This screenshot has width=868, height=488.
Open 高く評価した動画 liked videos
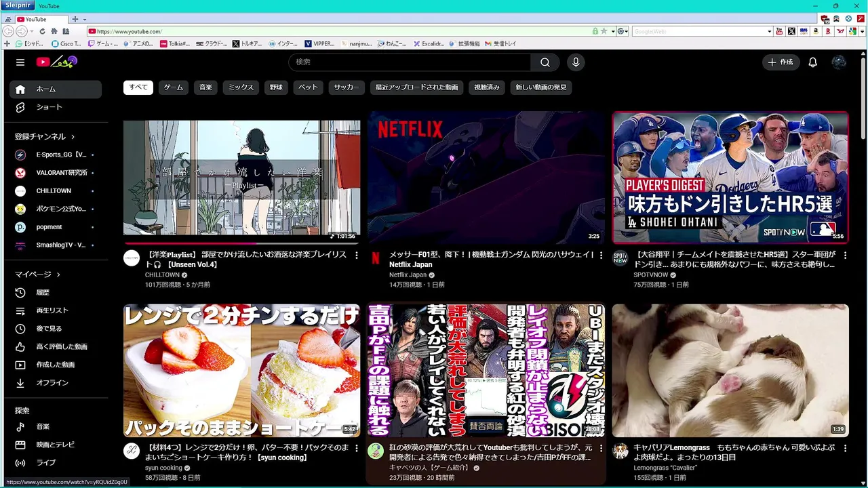(x=56, y=346)
